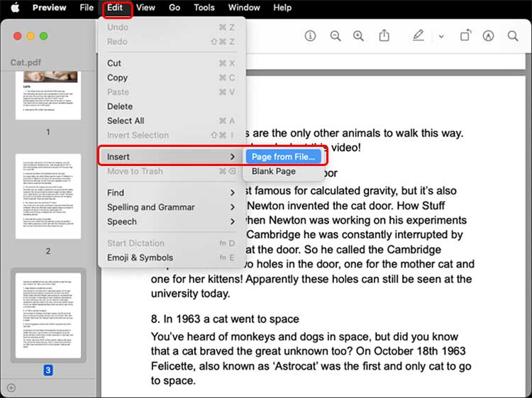Select page 3 thumbnail in sidebar
The width and height of the screenshot is (532, 398).
(48, 315)
